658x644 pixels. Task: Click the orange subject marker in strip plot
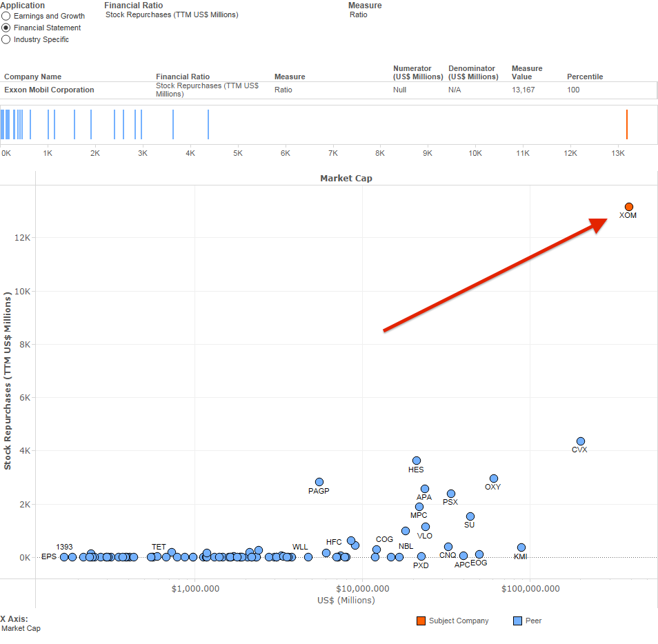[627, 125]
